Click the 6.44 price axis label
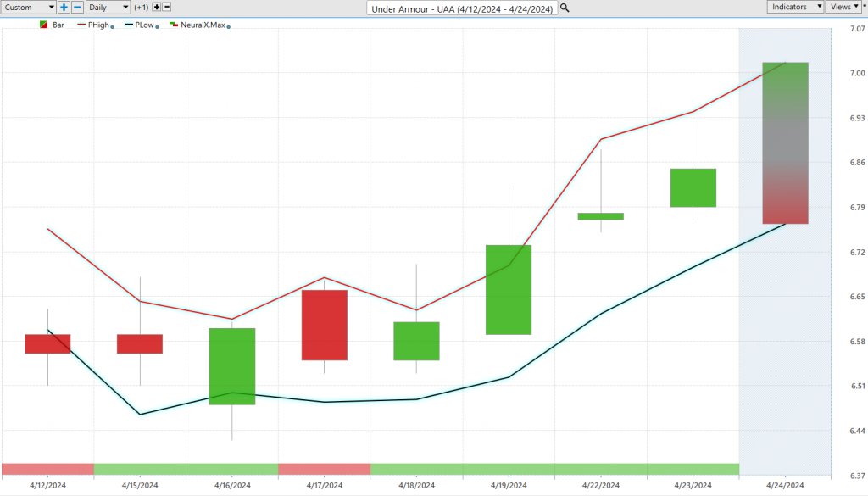The image size is (868, 496). [858, 431]
